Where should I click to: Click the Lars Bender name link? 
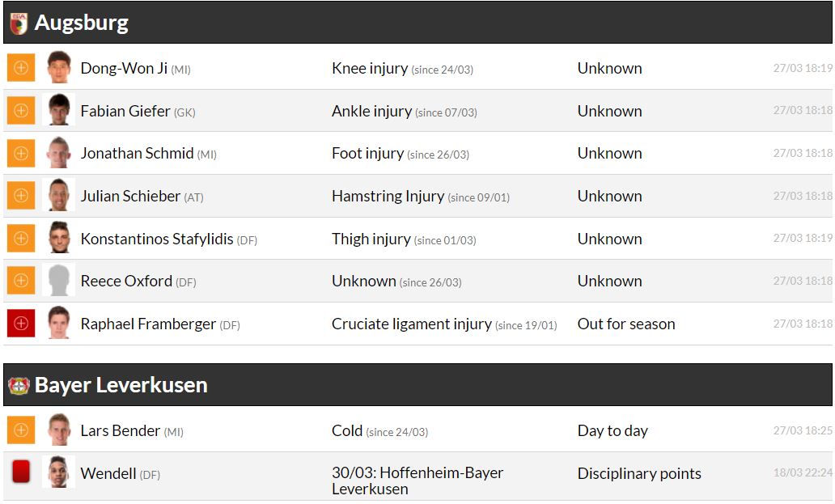coord(121,431)
